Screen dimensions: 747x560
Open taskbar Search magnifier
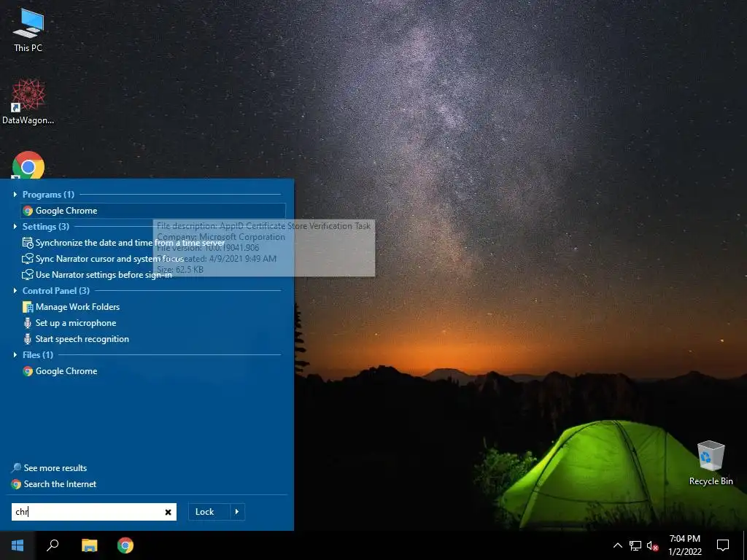tap(53, 545)
